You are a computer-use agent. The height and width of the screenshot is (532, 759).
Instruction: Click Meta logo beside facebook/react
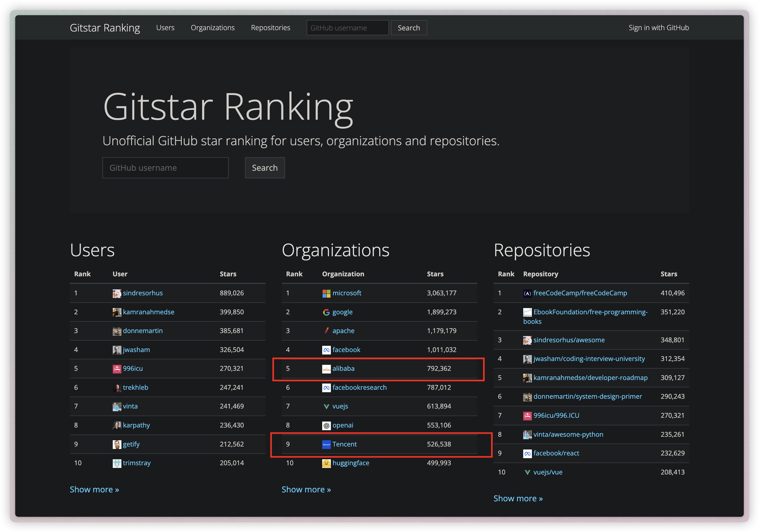(527, 453)
